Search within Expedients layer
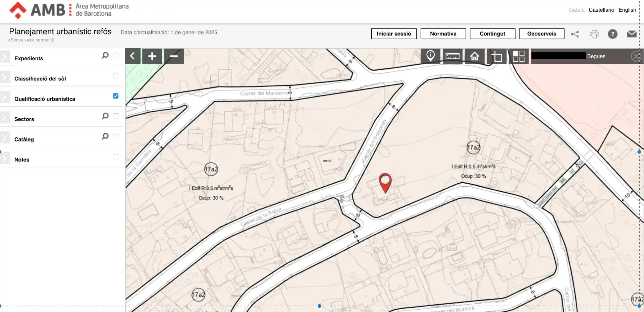Screen dimensions: 644x312 105,55
